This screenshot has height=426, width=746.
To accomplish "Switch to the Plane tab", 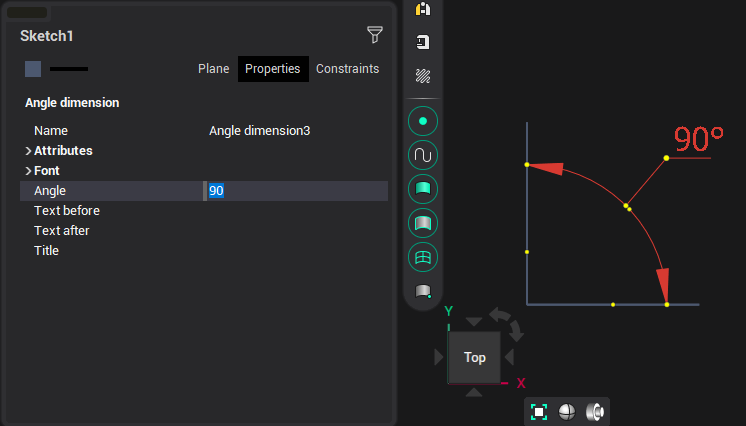I will 213,69.
